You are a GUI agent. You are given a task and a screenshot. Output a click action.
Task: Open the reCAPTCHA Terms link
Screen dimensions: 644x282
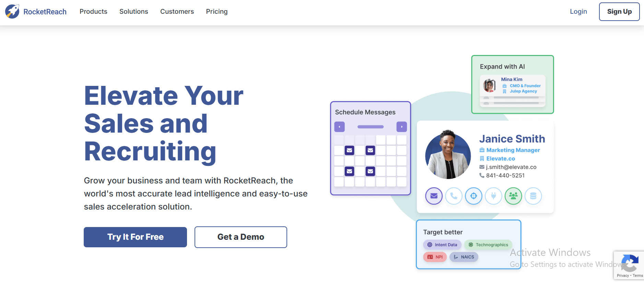coord(638,275)
